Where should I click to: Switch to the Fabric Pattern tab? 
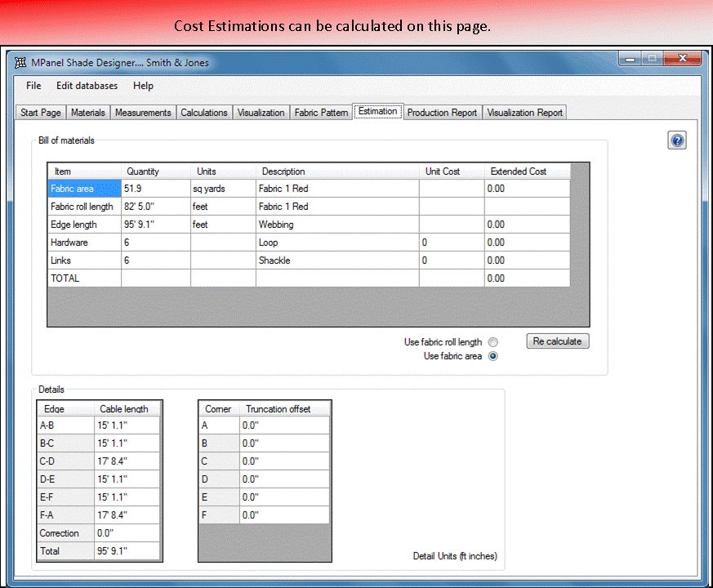pos(322,113)
